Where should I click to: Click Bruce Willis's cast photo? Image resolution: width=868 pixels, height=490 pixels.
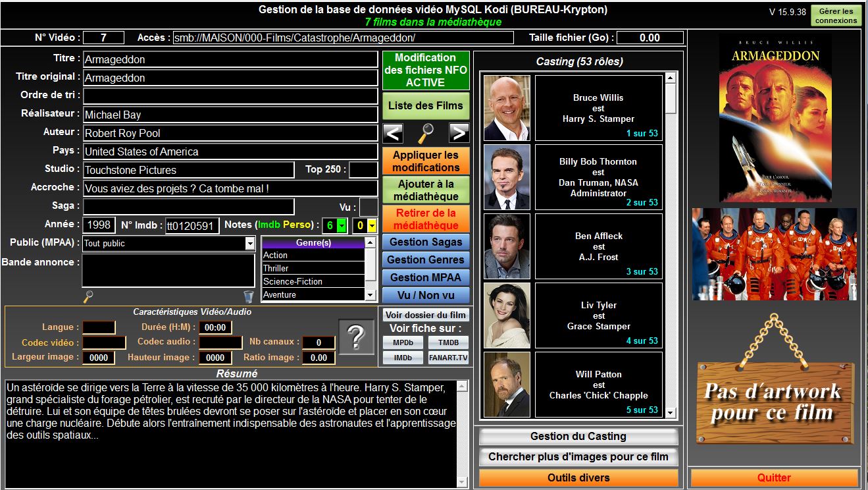pyautogui.click(x=507, y=108)
